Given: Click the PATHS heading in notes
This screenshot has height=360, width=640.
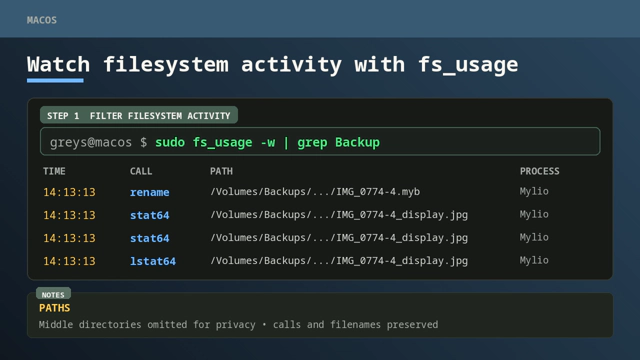Looking at the screenshot, I should tap(54, 308).
